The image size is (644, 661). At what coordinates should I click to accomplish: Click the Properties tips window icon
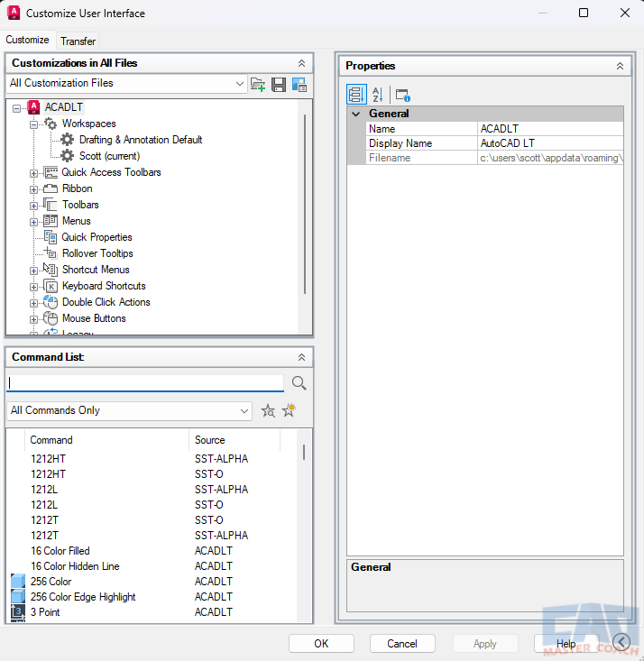point(403,95)
